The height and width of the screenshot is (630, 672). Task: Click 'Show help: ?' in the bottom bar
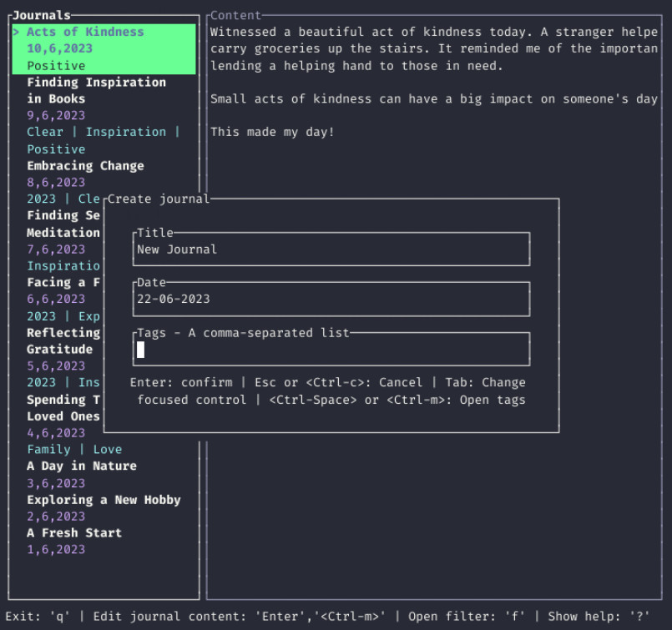599,616
